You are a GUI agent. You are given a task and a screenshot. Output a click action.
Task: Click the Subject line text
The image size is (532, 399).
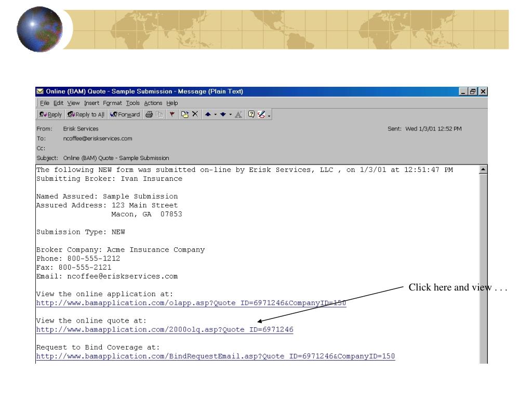pos(116,158)
